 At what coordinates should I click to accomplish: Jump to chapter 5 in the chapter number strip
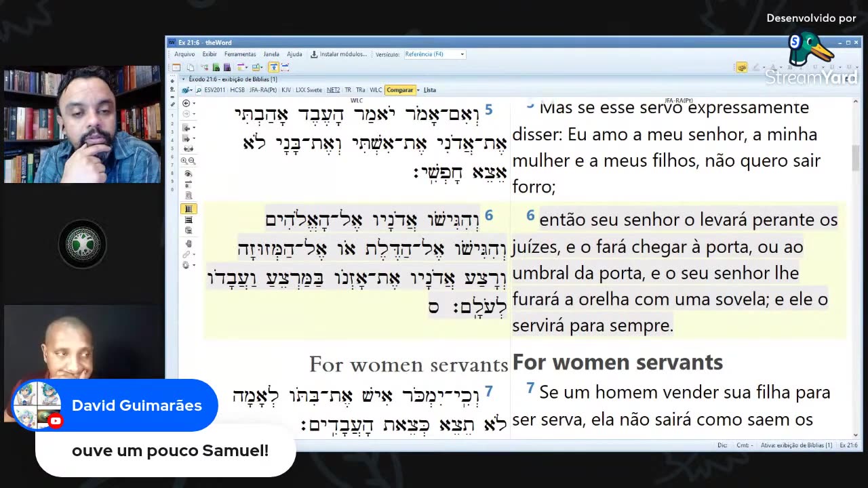(x=173, y=147)
